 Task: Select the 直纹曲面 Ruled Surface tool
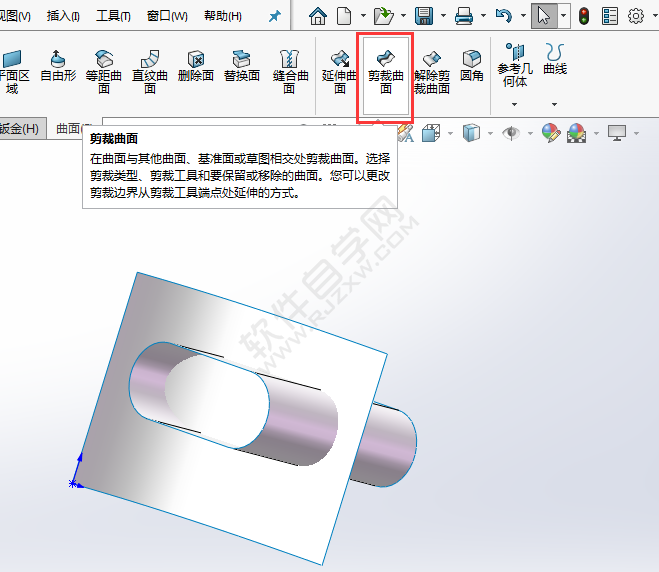coord(150,71)
